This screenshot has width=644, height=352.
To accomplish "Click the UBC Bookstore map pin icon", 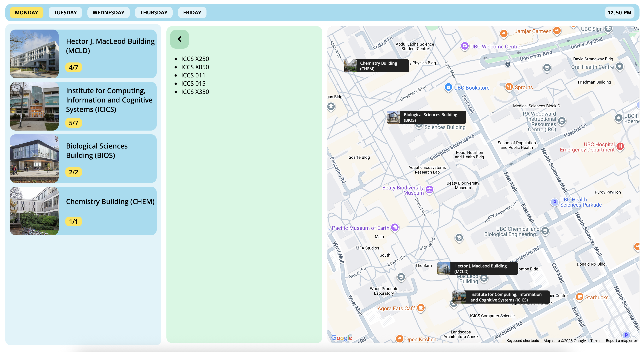I will (449, 87).
